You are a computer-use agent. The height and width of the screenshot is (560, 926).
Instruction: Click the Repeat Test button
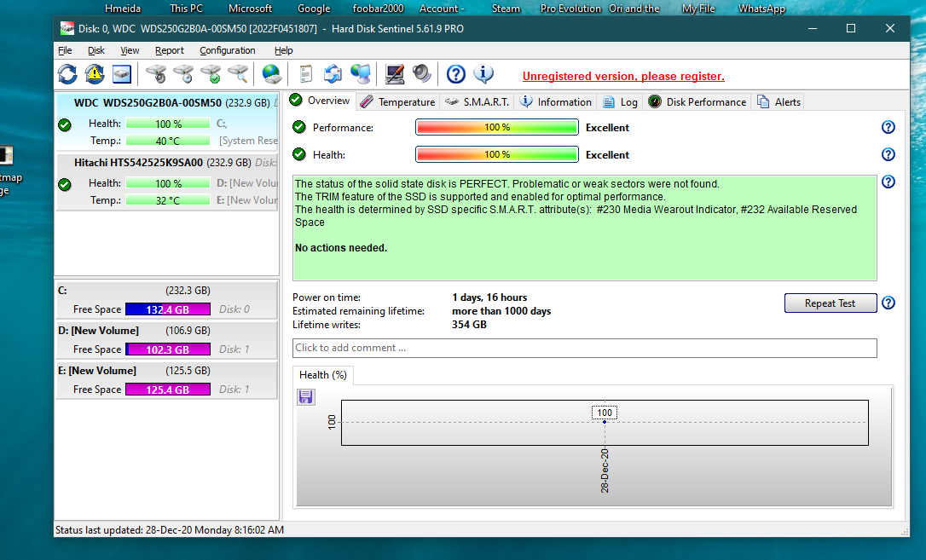830,303
